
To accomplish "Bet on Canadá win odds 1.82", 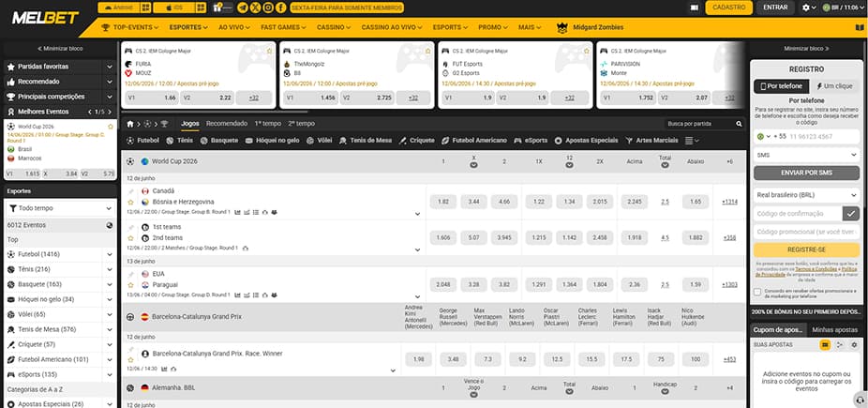I will [x=442, y=202].
